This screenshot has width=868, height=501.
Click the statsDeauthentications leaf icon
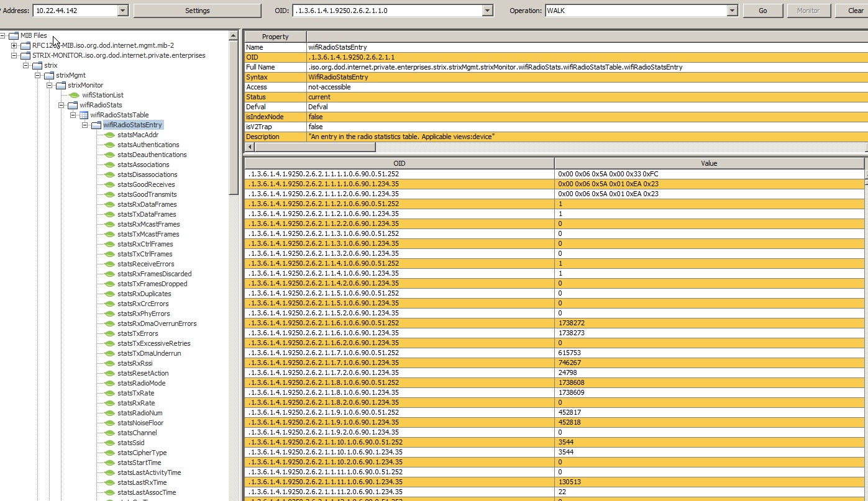click(109, 155)
